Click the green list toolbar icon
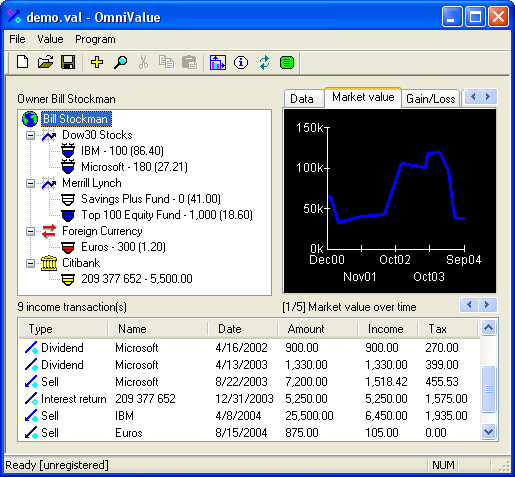This screenshot has height=477, width=515. (287, 62)
